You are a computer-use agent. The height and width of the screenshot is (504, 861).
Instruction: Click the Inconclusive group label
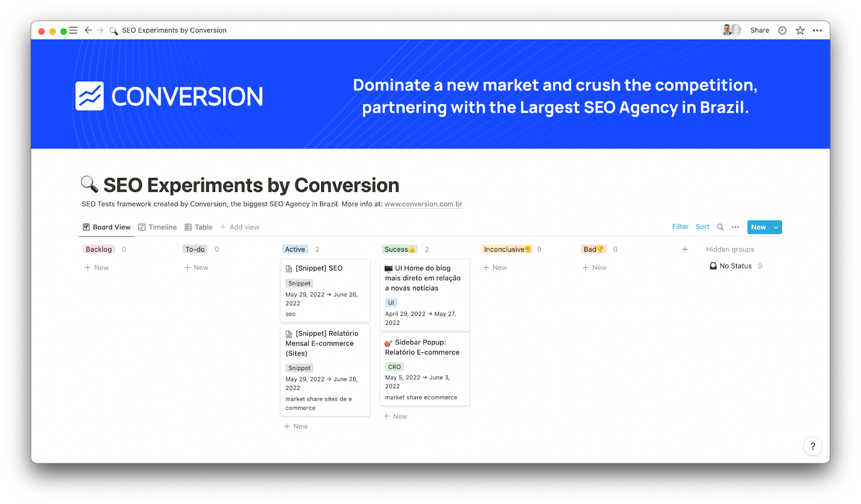coord(507,249)
